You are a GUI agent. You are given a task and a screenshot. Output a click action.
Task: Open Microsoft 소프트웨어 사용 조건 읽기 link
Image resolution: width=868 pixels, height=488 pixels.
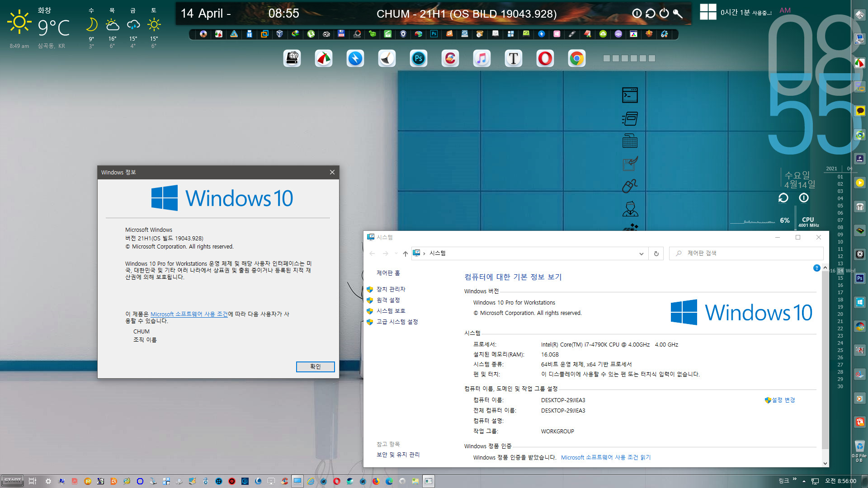pyautogui.click(x=606, y=457)
